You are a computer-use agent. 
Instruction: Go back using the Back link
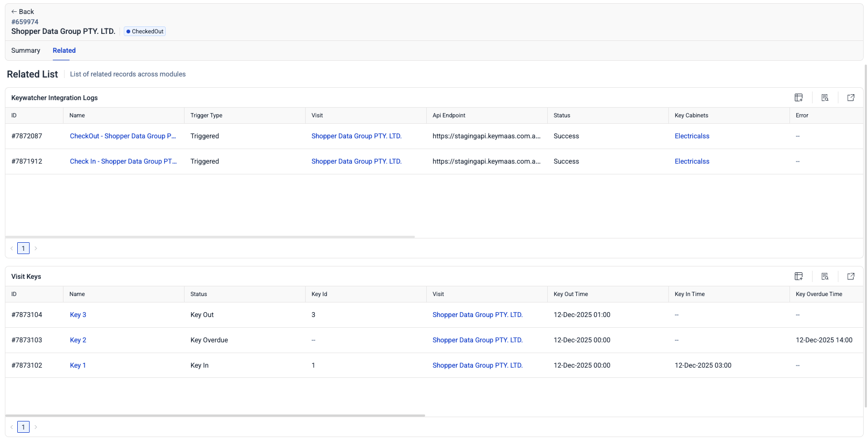[x=23, y=12]
